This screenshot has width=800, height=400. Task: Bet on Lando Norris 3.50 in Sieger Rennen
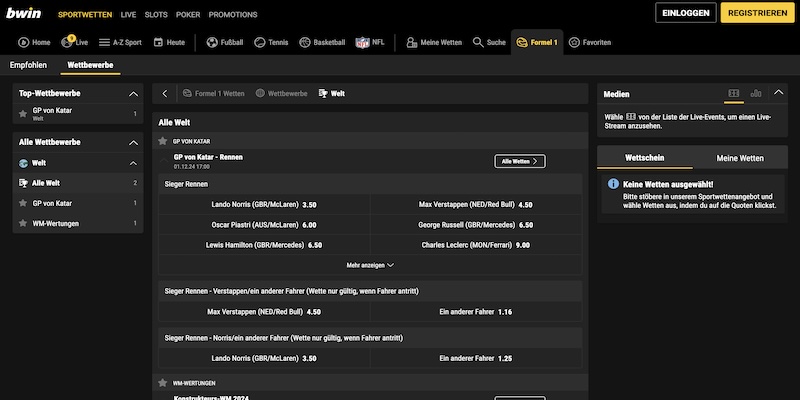click(x=264, y=205)
